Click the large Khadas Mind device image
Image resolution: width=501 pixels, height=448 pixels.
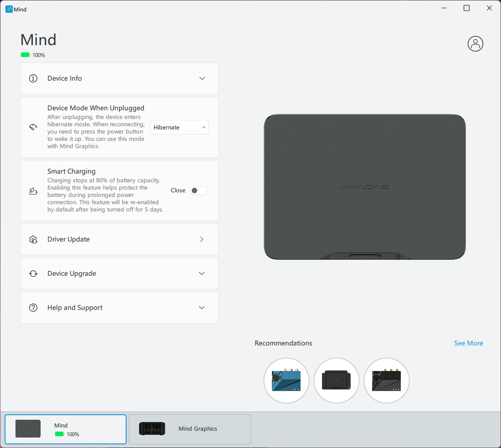pos(364,187)
